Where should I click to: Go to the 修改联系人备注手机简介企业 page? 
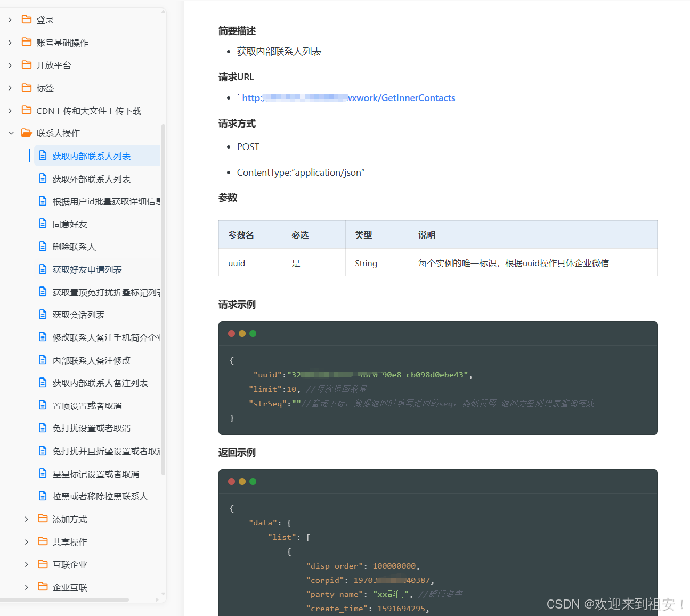tap(107, 338)
